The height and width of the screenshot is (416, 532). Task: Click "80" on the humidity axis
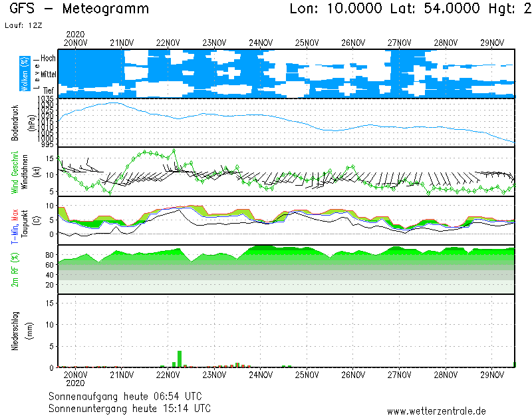click(49, 255)
